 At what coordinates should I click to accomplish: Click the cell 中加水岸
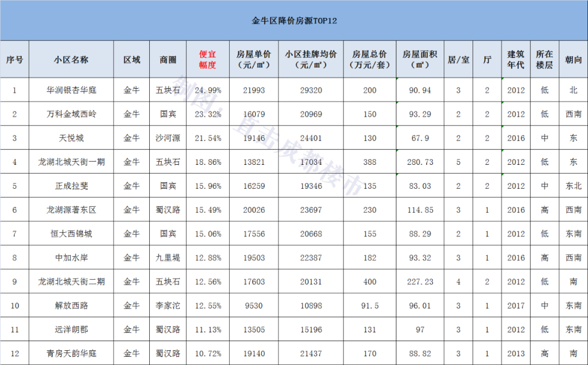(x=71, y=258)
